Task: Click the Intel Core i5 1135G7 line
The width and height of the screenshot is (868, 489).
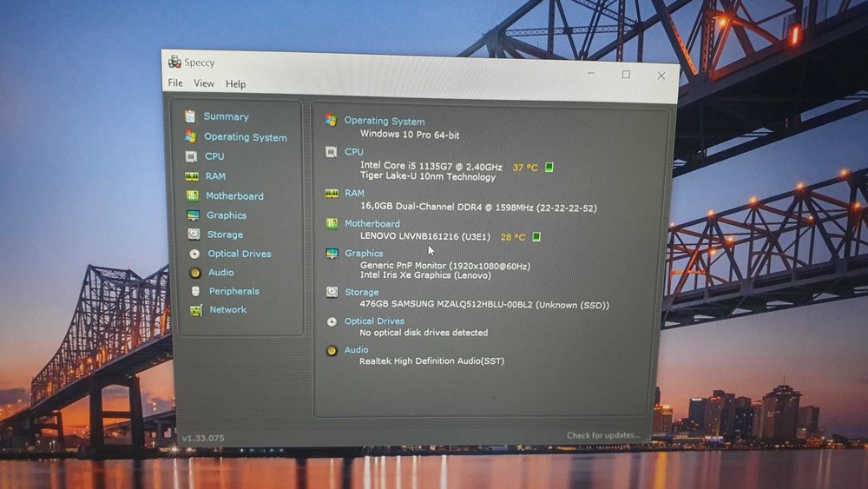Action: [x=431, y=166]
